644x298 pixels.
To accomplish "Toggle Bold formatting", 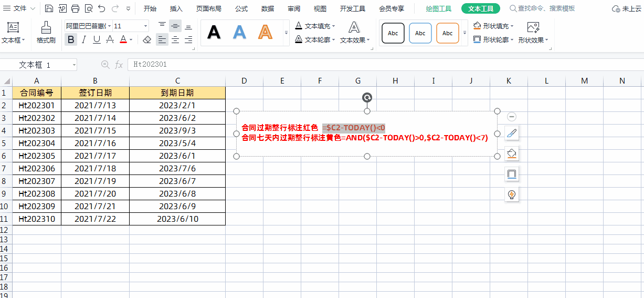I will [x=70, y=39].
